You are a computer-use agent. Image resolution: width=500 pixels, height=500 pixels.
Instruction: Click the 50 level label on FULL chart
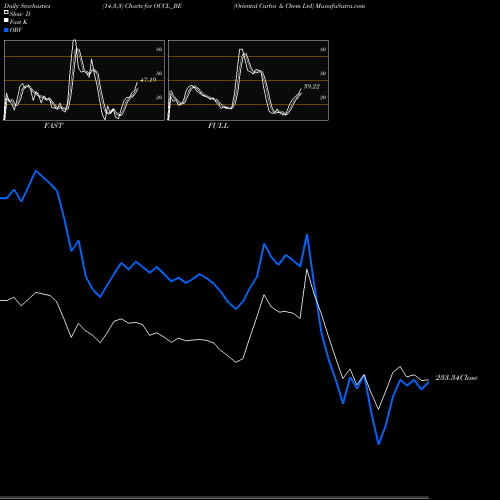click(x=323, y=73)
